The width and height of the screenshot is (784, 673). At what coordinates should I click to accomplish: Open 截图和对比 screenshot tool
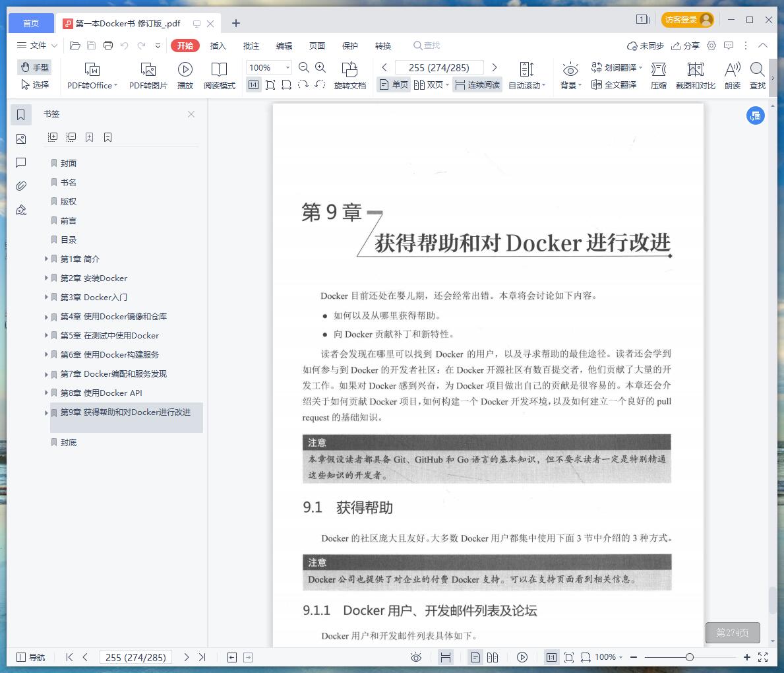point(696,76)
